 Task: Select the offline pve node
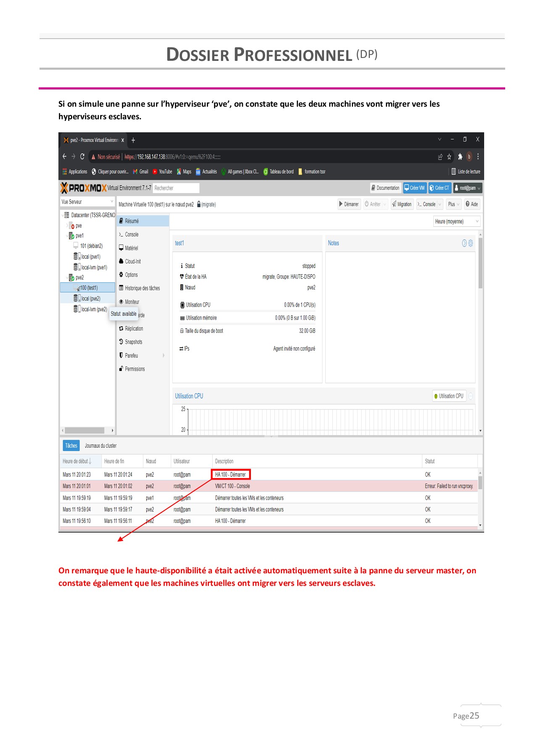point(78,226)
